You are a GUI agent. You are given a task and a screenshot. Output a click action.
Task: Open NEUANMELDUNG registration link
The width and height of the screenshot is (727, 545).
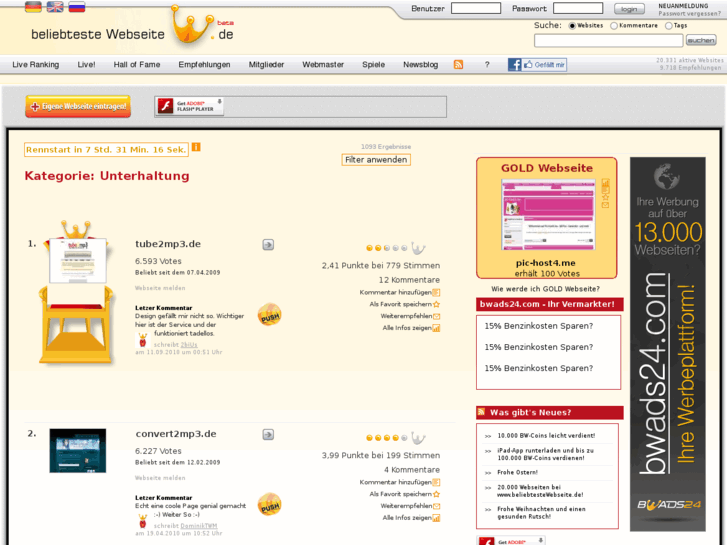683,6
